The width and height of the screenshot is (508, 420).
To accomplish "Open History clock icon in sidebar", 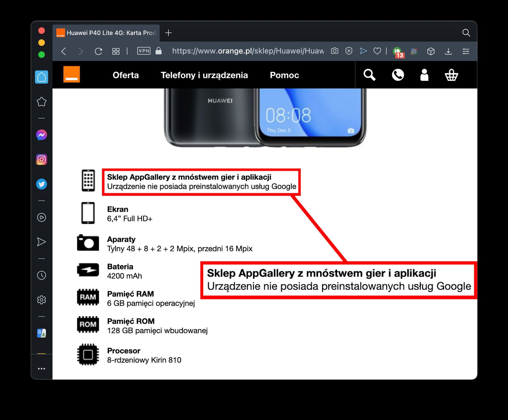I will pos(41,275).
